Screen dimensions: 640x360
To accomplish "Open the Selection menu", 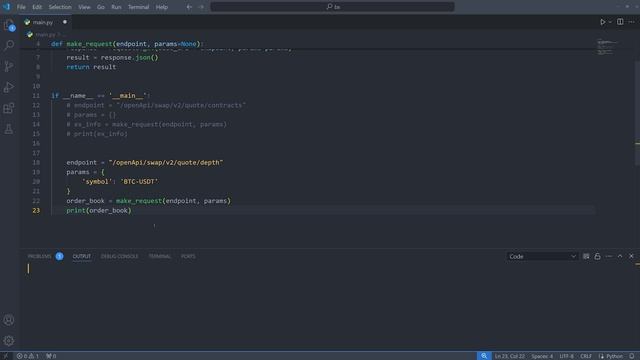I will tap(60, 7).
